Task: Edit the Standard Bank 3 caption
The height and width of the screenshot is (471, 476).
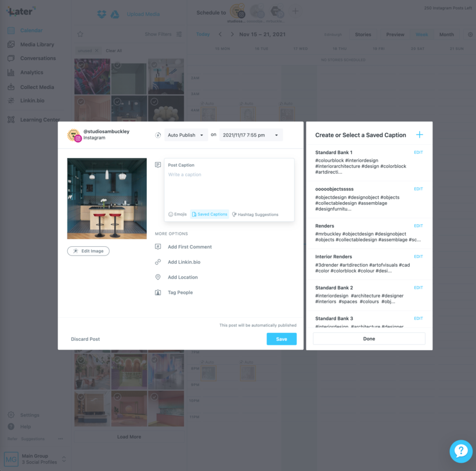Action: (x=419, y=319)
